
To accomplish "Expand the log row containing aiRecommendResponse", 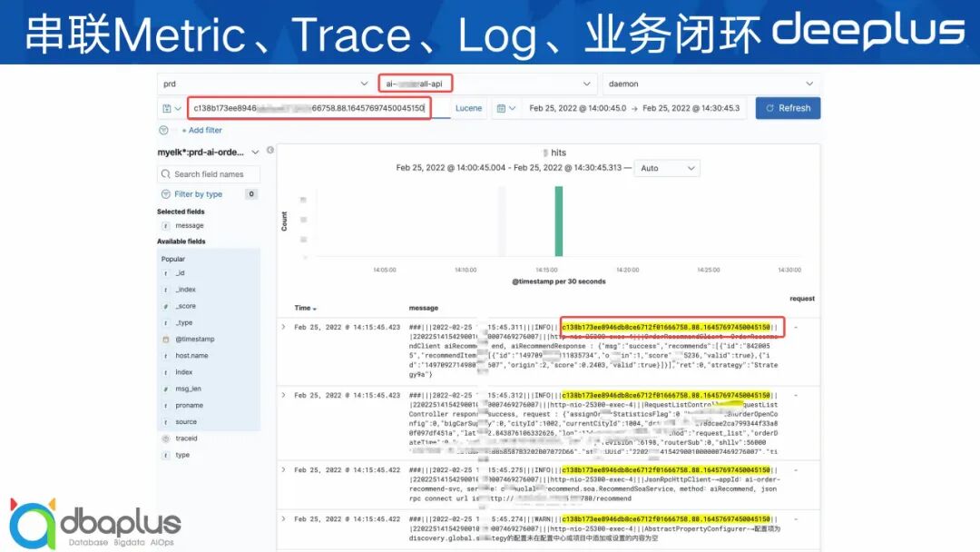I will click(283, 327).
